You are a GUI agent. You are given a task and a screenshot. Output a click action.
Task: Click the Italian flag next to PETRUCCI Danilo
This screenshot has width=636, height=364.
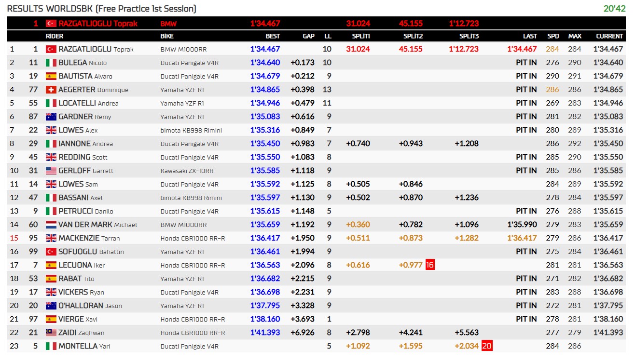pos(51,211)
